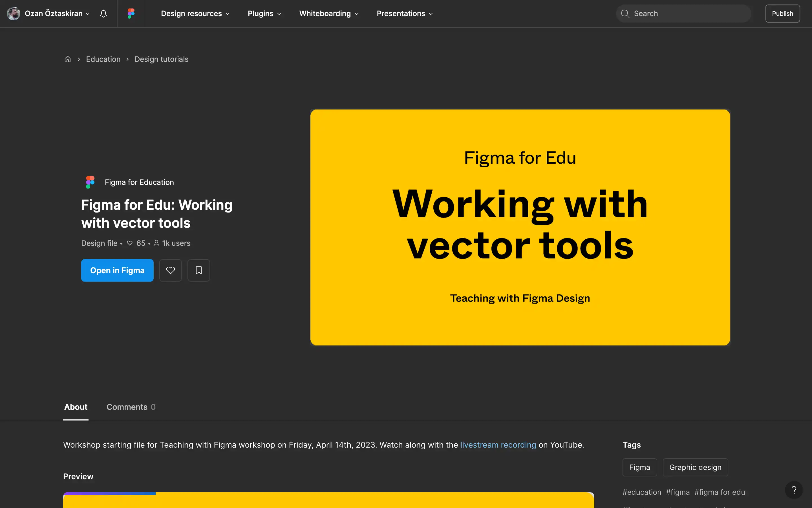This screenshot has width=812, height=508.
Task: Open the yellow cover thumbnail
Action: click(520, 227)
